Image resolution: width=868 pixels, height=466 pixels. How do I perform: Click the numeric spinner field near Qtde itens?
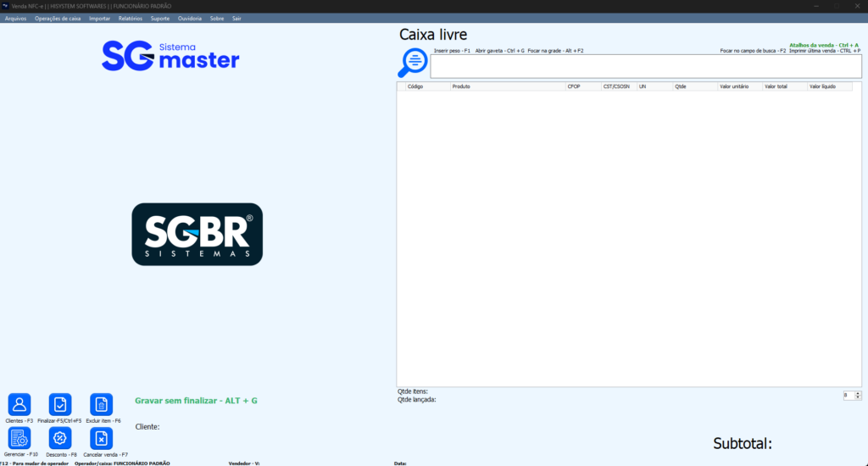[849, 395]
